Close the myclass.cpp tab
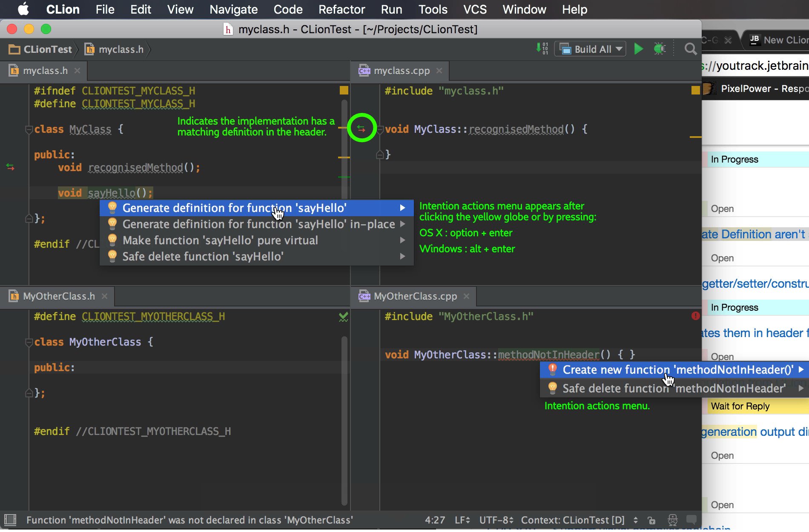Screen dimensions: 809x532 pyautogui.click(x=439, y=71)
